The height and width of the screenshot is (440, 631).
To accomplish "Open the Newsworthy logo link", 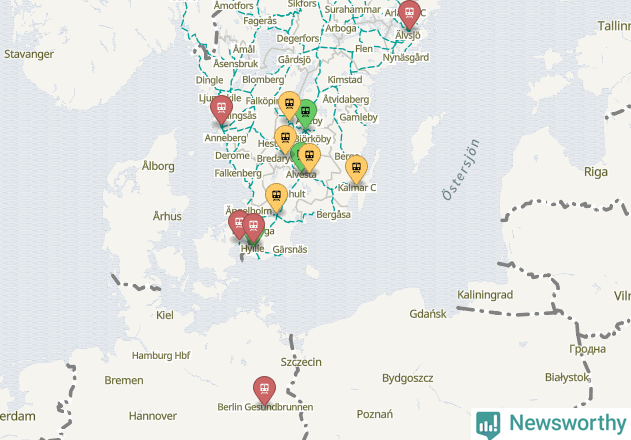I will [551, 423].
